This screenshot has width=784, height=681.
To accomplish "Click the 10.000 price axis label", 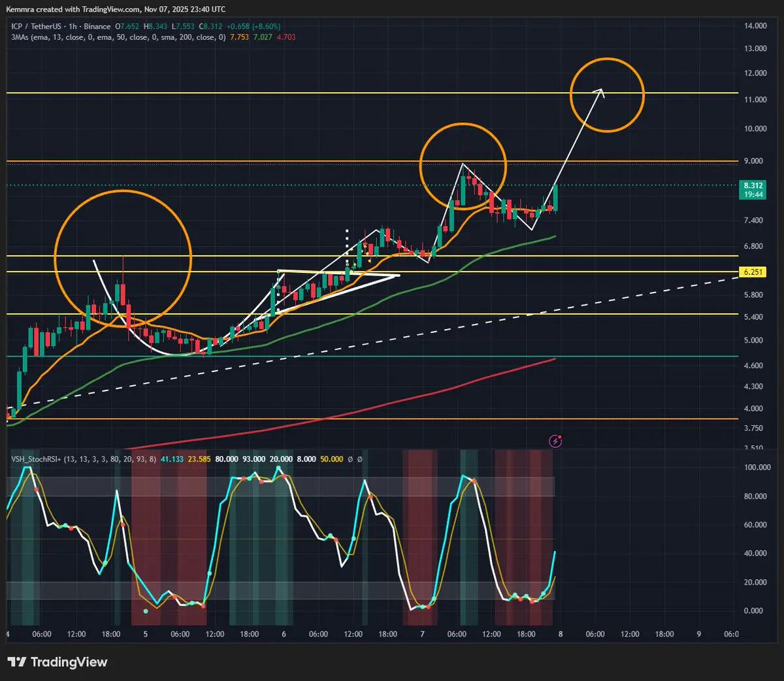I will 755,129.
